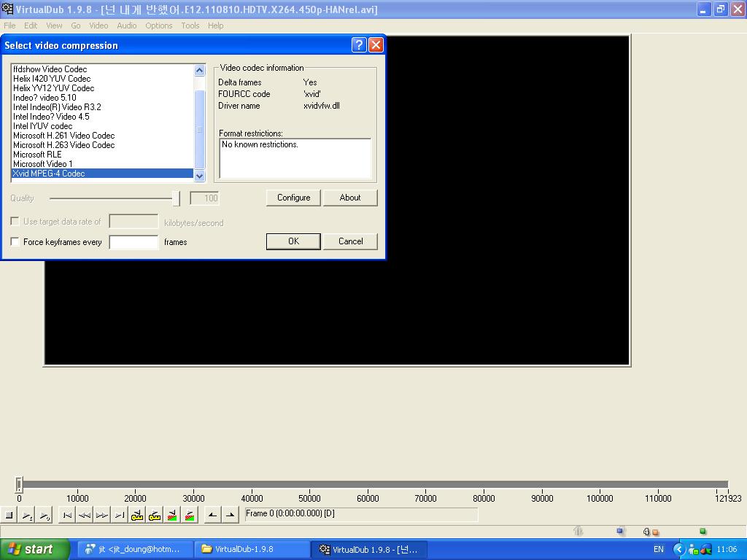Select Microsoft H.263 Video Codec
Viewport: 747px width, 560px height.
click(102, 145)
